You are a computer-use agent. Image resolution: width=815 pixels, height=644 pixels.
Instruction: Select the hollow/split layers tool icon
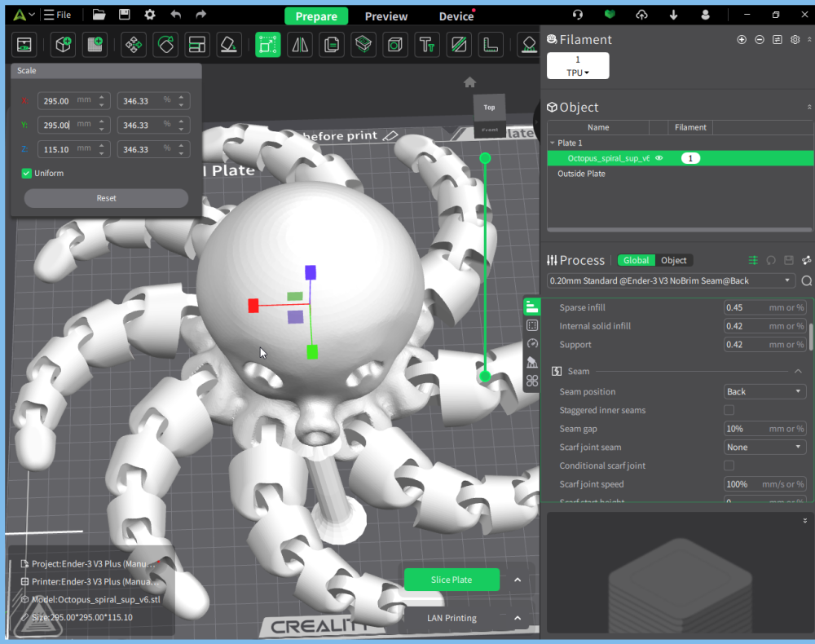click(x=363, y=45)
